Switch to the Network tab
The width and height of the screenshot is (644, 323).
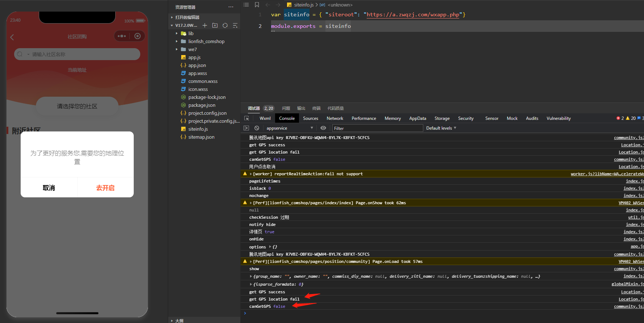click(x=335, y=118)
